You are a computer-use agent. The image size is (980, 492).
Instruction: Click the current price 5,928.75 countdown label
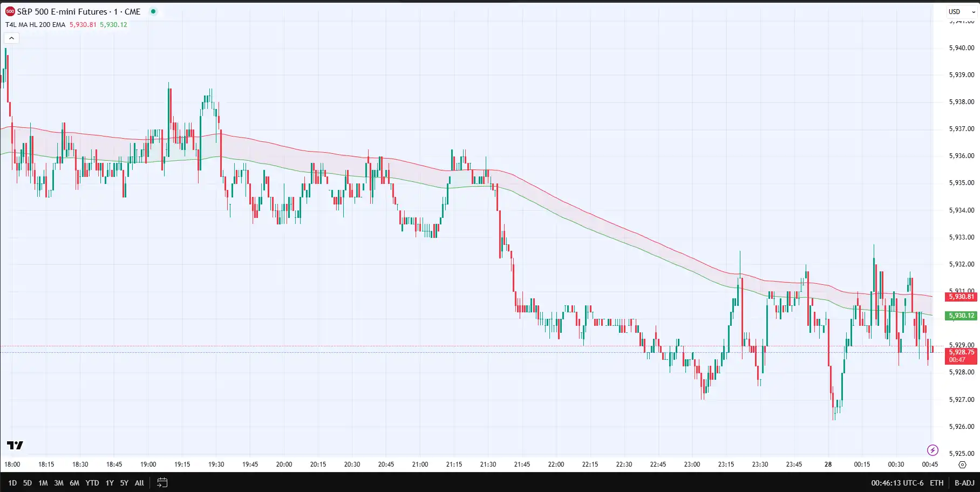[961, 356]
